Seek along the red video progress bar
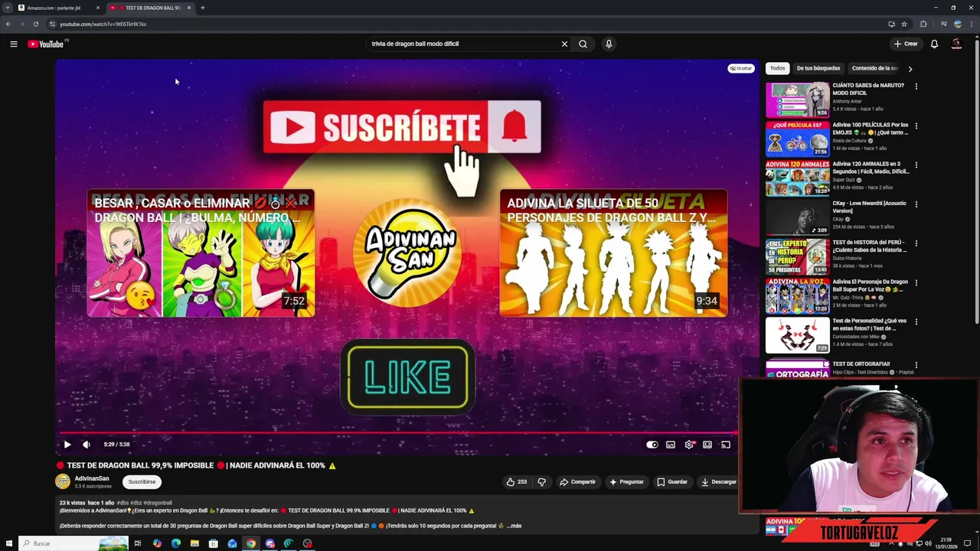 [x=398, y=433]
